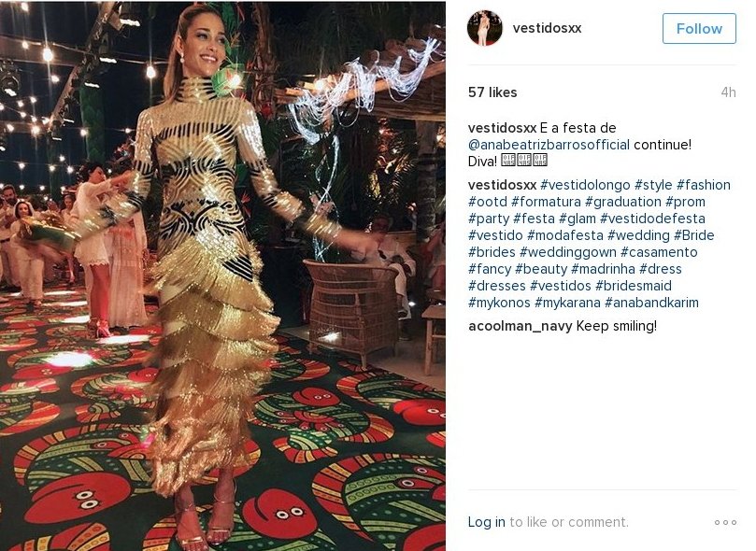Select the comment field placeholder text
This screenshot has height=551, width=756.
pyautogui.click(x=569, y=522)
